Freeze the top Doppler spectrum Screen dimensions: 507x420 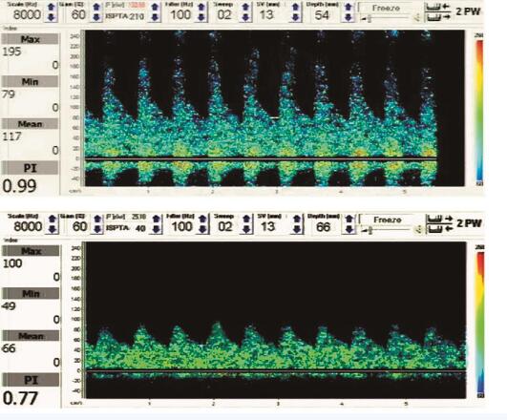[x=386, y=8]
